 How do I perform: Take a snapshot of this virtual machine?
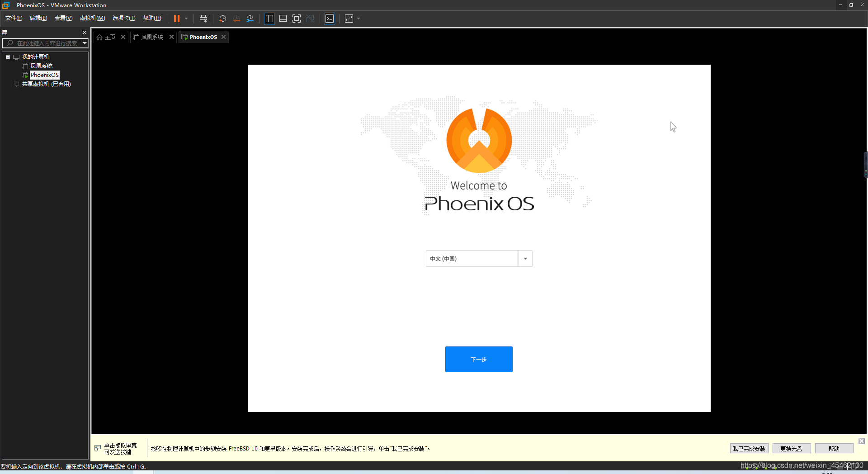[x=223, y=19]
